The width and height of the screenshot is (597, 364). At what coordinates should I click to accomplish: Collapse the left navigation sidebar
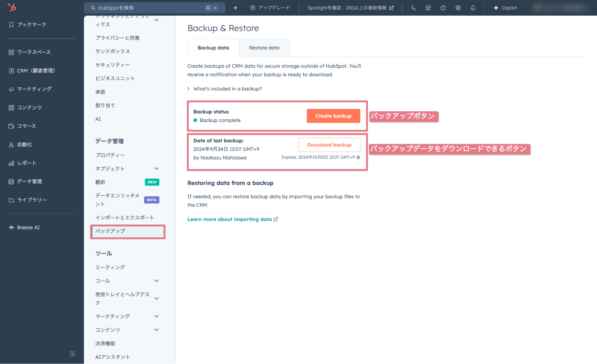73,354
